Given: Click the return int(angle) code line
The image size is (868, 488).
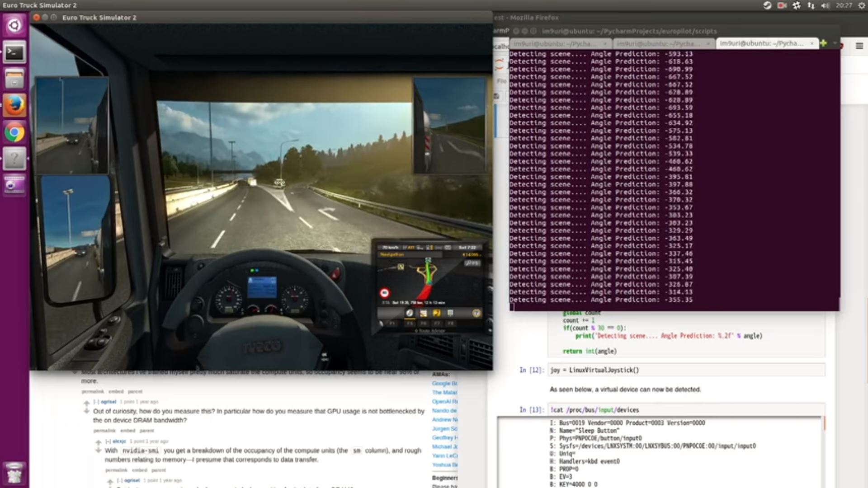Looking at the screenshot, I should tap(590, 351).
